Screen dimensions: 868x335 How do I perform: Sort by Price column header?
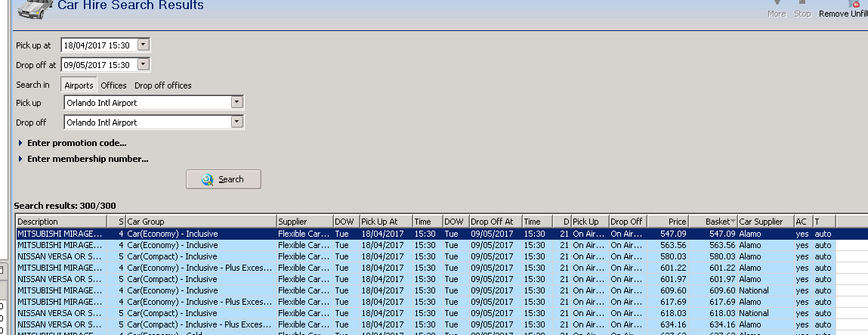pyautogui.click(x=668, y=222)
